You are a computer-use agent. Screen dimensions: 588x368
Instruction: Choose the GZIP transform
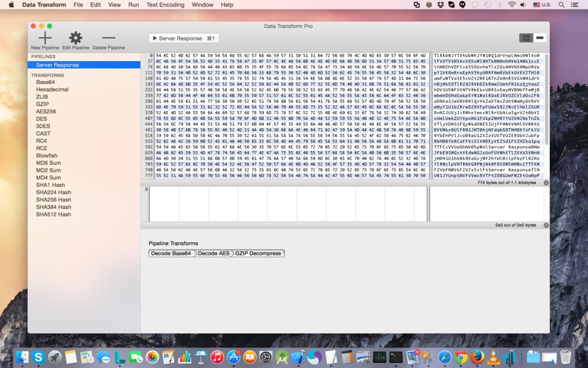tap(43, 104)
